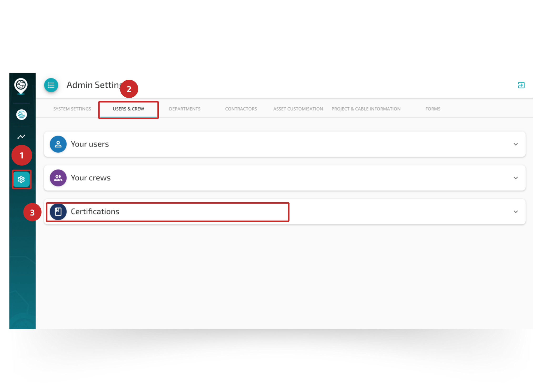Click the Your crews group icon
This screenshot has width=543, height=392.
(58, 178)
